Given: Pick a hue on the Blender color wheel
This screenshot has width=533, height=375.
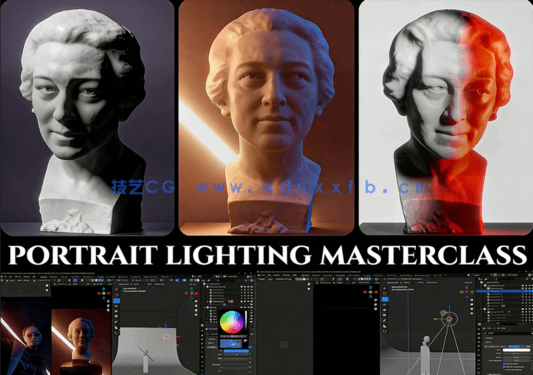Looking at the screenshot, I should coord(232,322).
